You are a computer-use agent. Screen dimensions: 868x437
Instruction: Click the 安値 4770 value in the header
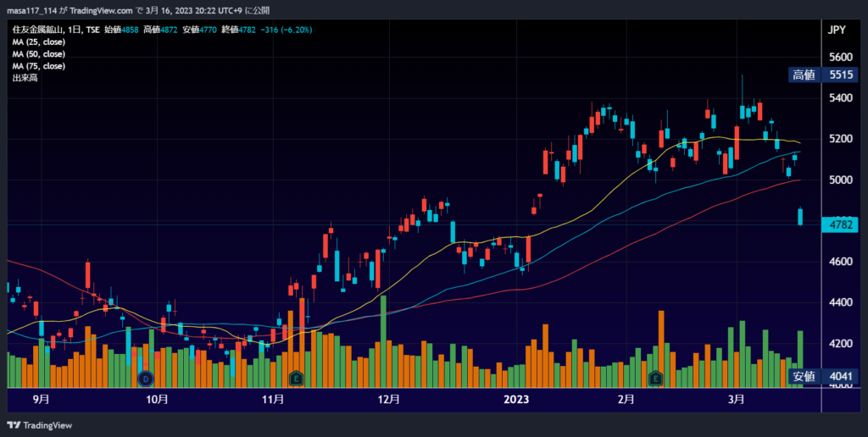coord(199,30)
